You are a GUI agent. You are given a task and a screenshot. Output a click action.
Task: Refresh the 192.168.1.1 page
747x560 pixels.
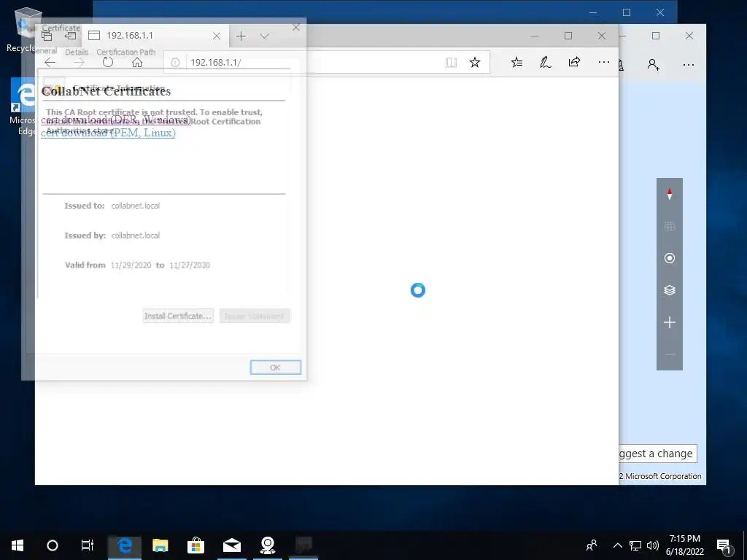click(108, 63)
